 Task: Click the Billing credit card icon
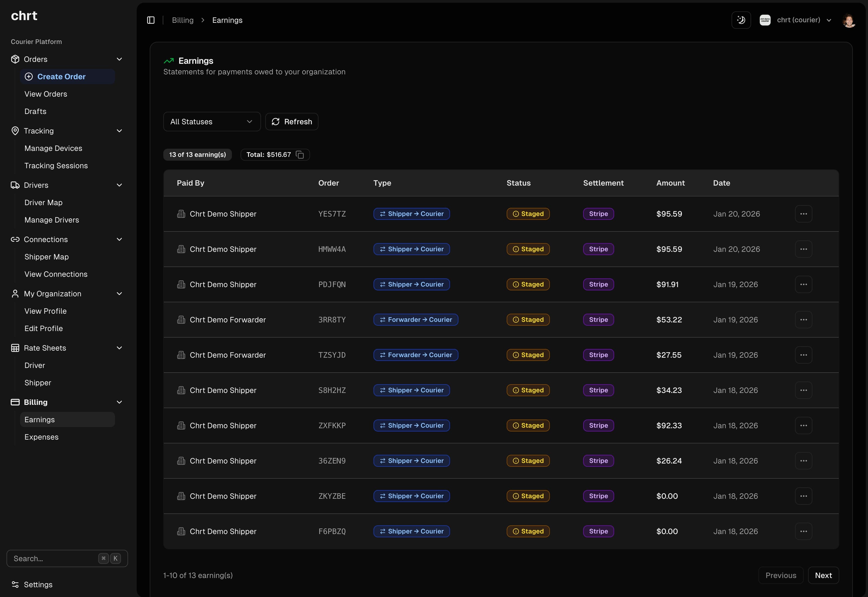pyautogui.click(x=15, y=402)
